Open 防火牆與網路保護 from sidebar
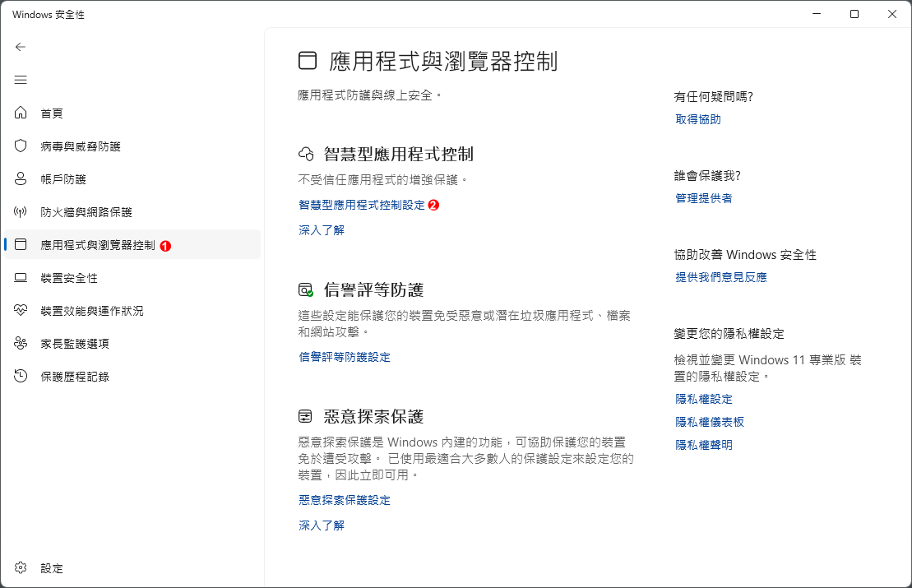This screenshot has width=912, height=588. [132, 211]
